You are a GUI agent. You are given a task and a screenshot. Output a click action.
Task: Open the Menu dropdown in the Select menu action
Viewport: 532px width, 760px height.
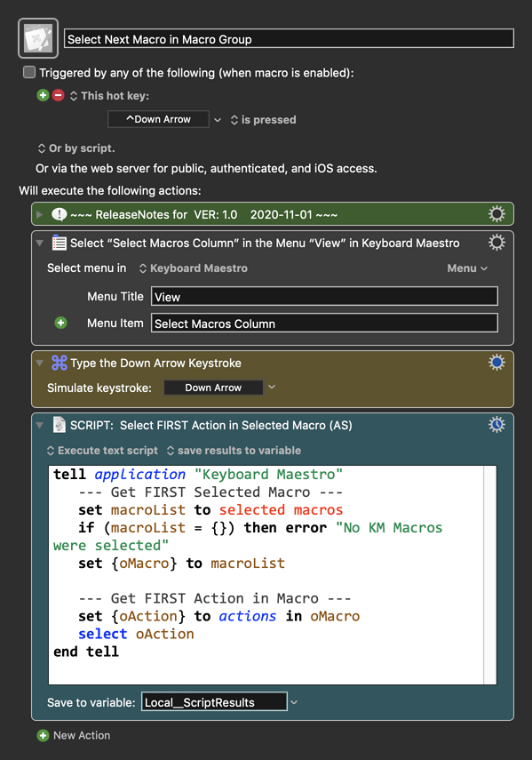point(467,268)
